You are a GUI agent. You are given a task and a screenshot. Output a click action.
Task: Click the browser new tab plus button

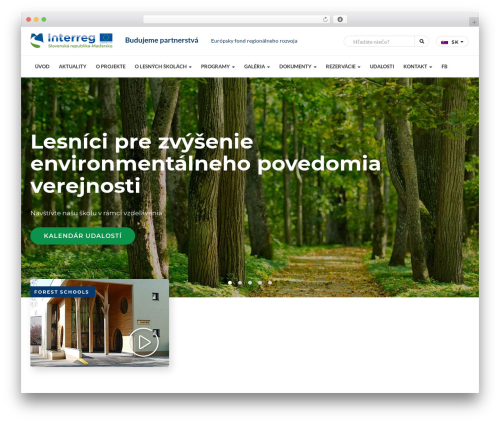coord(474,22)
